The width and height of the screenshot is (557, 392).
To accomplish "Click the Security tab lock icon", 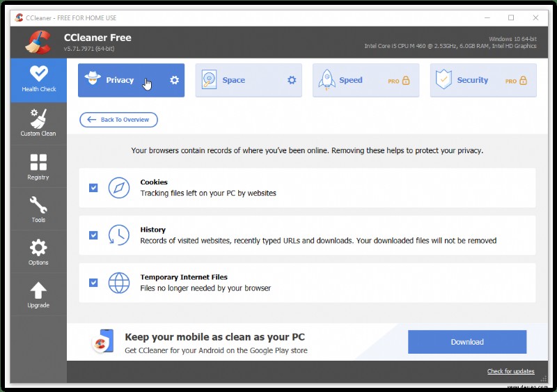I will (524, 80).
